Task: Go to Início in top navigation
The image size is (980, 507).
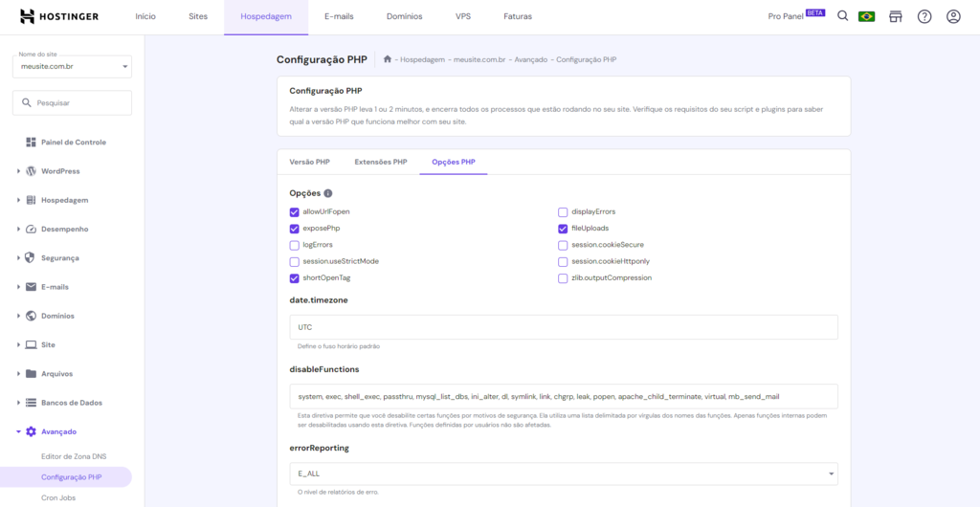Action: click(x=145, y=17)
